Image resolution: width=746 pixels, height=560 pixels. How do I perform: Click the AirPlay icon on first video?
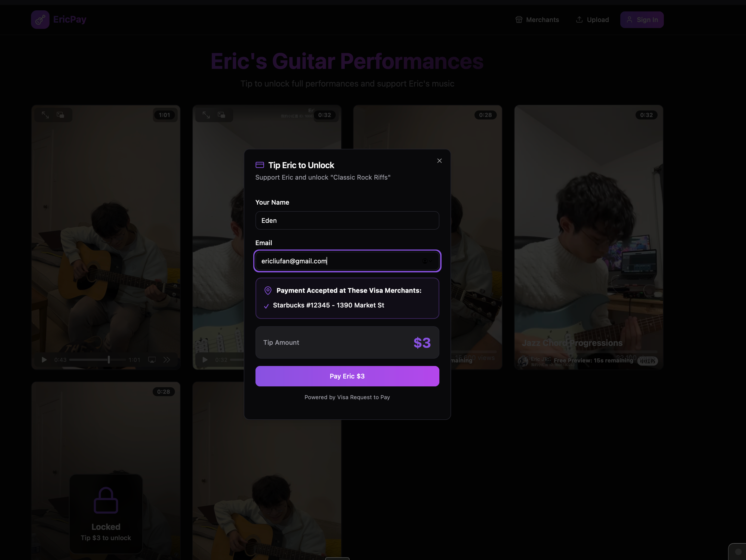click(x=152, y=360)
